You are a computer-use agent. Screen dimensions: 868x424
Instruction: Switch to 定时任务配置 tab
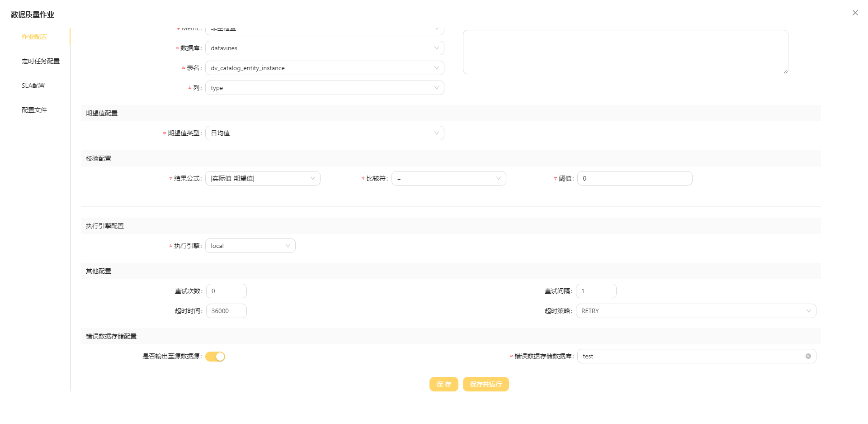[x=41, y=61]
